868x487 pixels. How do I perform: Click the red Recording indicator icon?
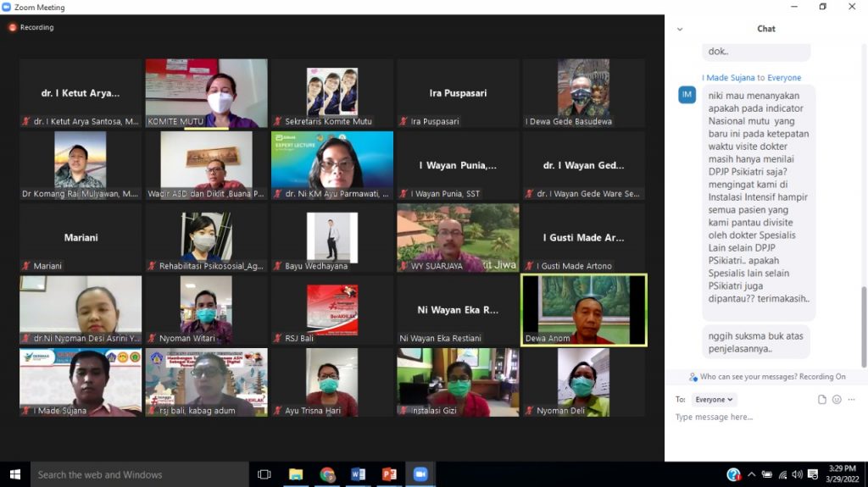point(13,27)
